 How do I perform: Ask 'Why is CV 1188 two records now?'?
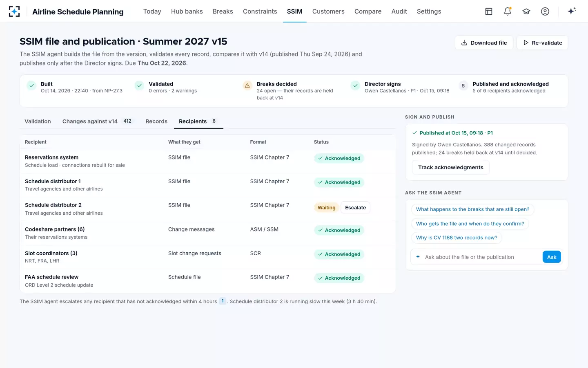[x=457, y=238]
